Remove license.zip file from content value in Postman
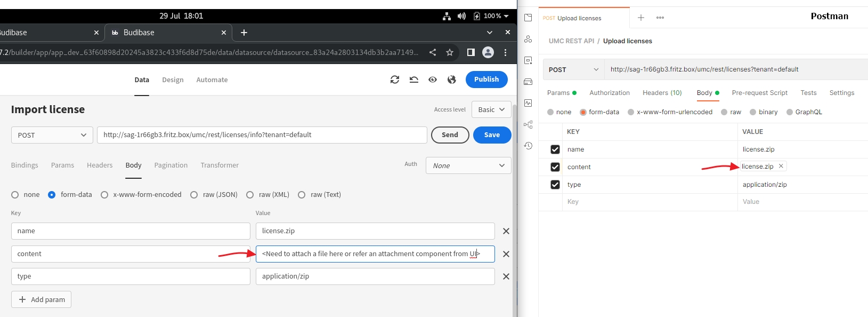This screenshot has width=868, height=317. (x=781, y=166)
